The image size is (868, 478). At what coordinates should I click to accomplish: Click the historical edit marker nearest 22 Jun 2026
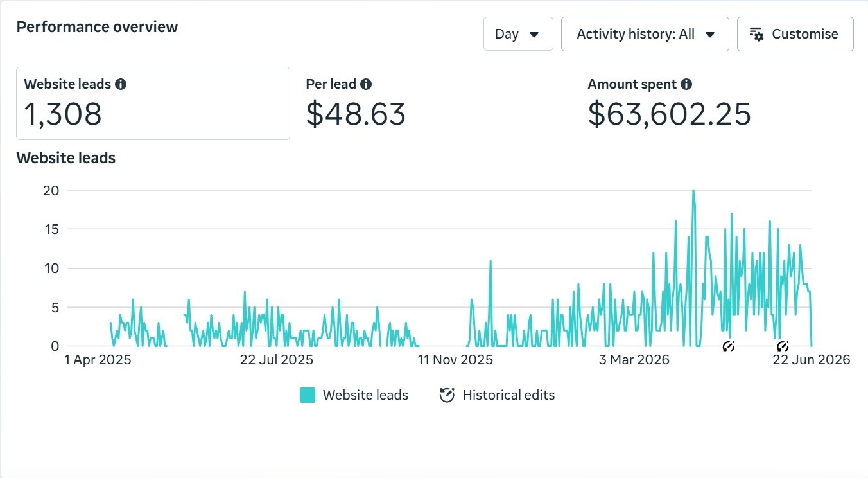pyautogui.click(x=783, y=347)
